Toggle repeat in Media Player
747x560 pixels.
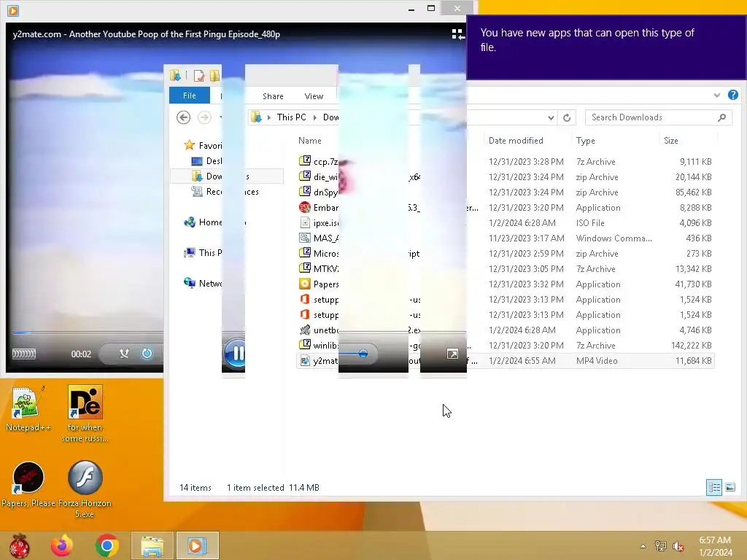pos(147,354)
